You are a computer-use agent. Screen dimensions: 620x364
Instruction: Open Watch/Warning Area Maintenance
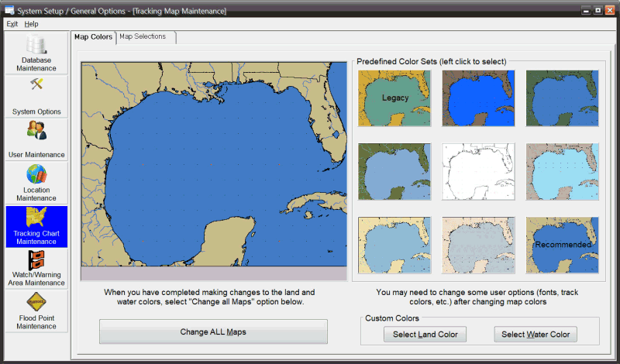pyautogui.click(x=36, y=268)
